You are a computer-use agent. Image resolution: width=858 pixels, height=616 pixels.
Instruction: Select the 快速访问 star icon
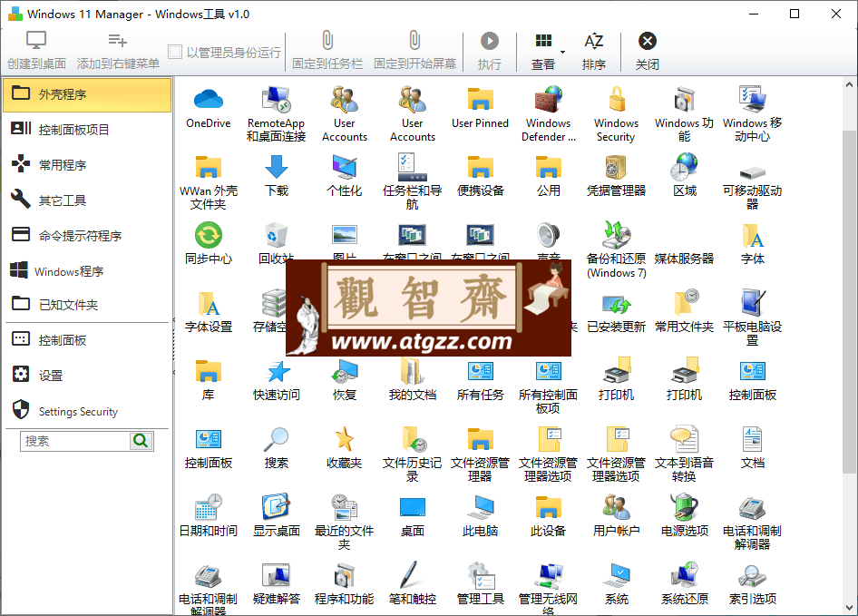(277, 372)
